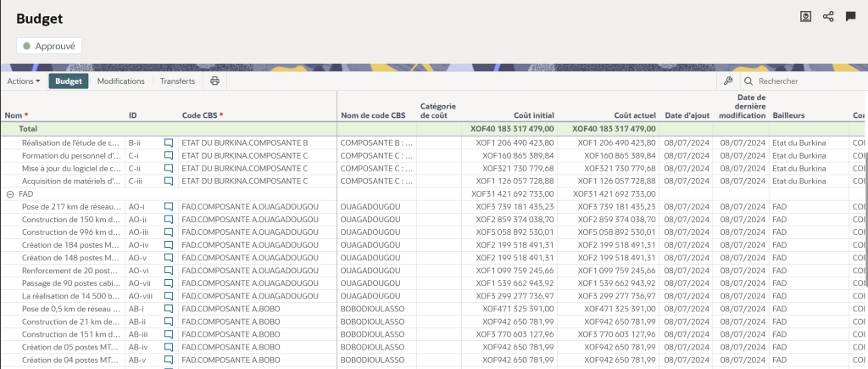Viewport: 868px width, 369px height.
Task: Switch to the Transferts tab
Action: coord(177,81)
